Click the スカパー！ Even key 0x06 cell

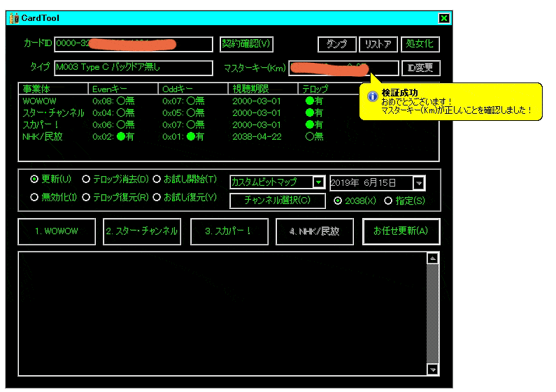click(x=113, y=125)
